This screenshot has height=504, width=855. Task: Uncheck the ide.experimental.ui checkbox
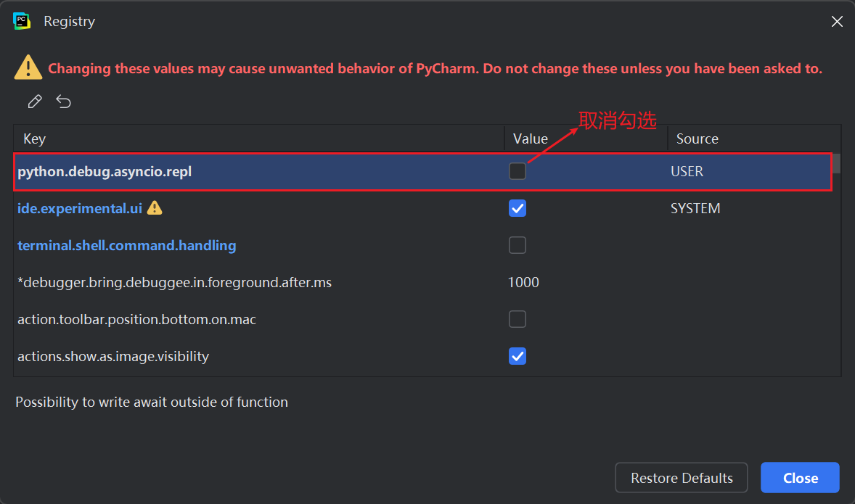pos(517,209)
